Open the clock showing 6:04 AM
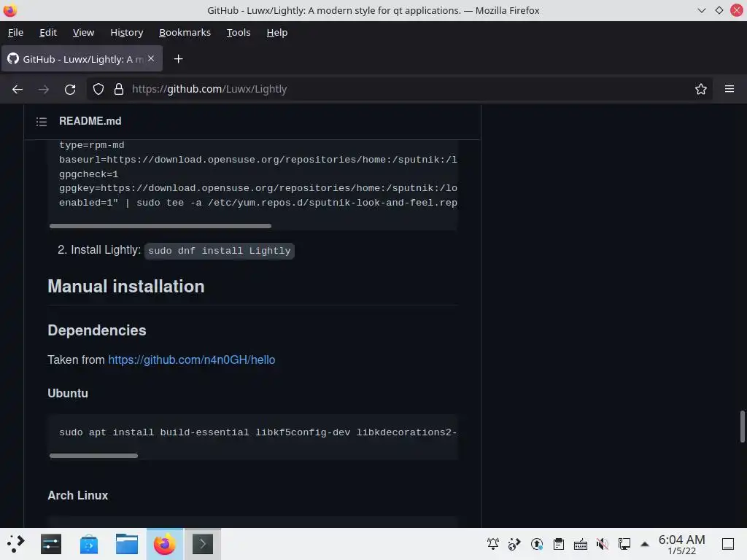747x560 pixels. click(x=681, y=544)
